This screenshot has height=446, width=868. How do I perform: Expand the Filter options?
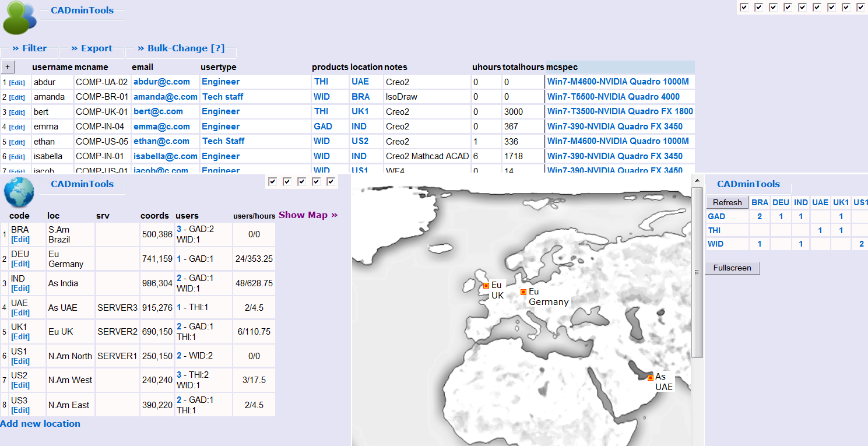tap(29, 48)
